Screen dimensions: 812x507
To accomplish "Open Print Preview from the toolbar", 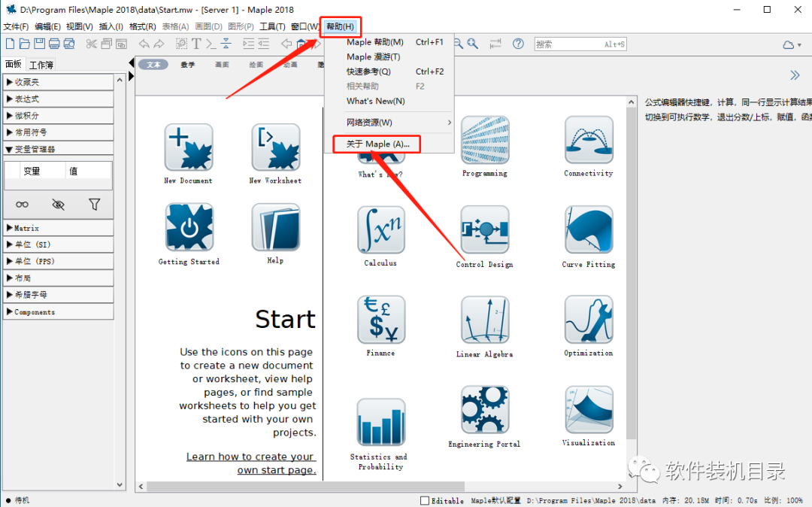I will click(69, 44).
